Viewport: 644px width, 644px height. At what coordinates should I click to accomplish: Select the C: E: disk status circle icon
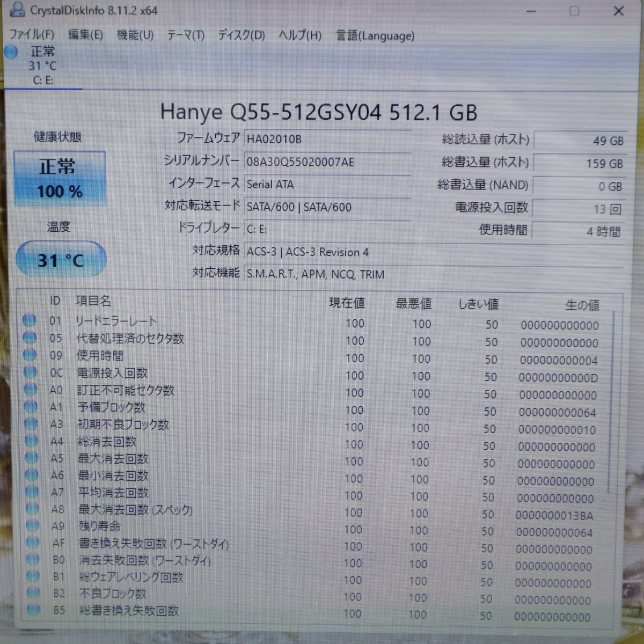point(11,52)
